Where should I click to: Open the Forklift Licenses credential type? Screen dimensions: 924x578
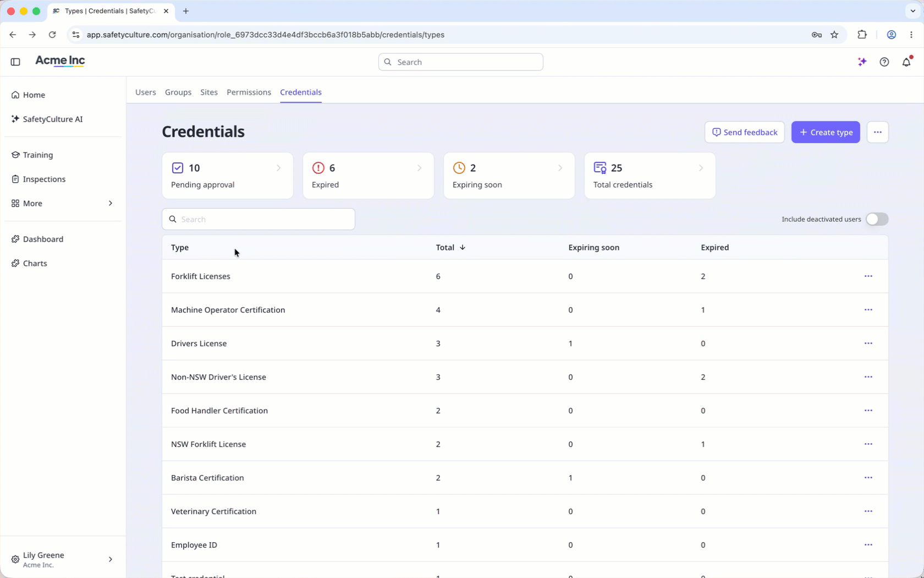click(201, 276)
